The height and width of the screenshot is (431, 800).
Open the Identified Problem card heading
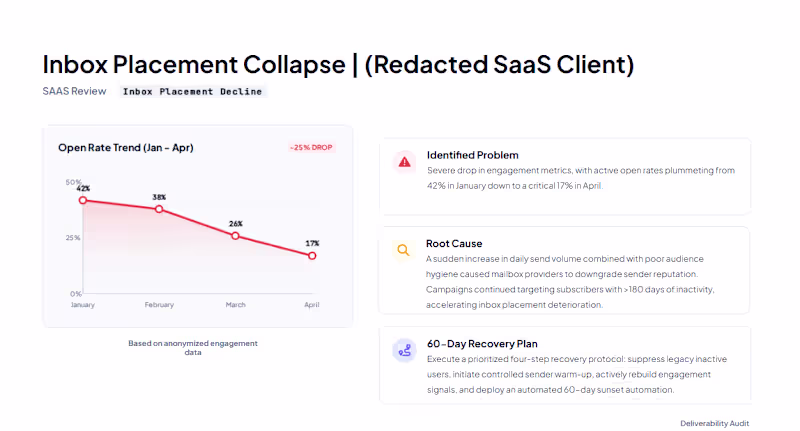[472, 155]
